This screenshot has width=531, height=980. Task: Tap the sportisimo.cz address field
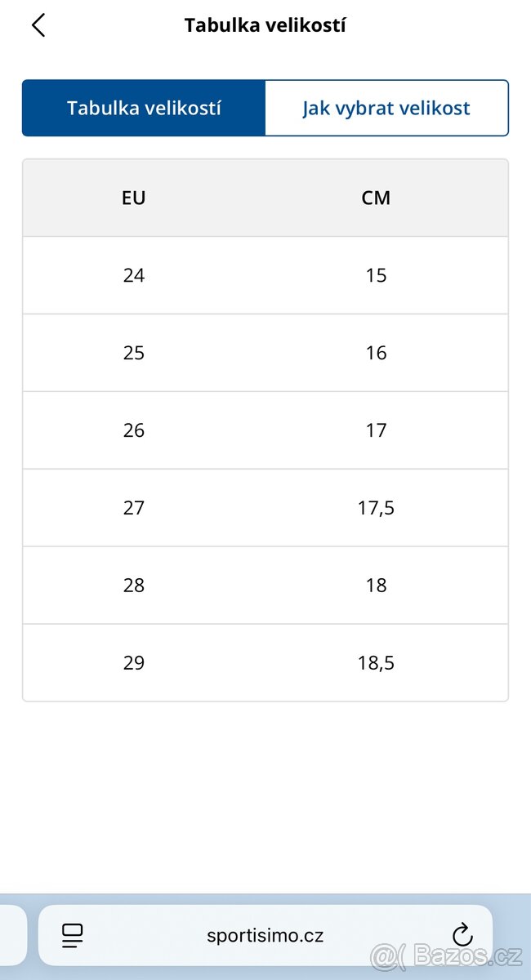[265, 935]
